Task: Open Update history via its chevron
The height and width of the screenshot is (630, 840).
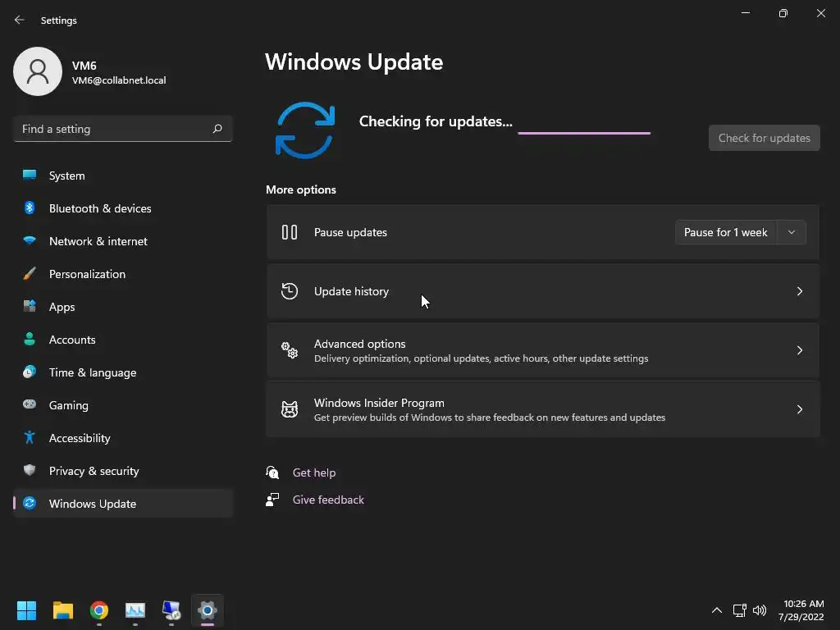Action: pyautogui.click(x=799, y=291)
